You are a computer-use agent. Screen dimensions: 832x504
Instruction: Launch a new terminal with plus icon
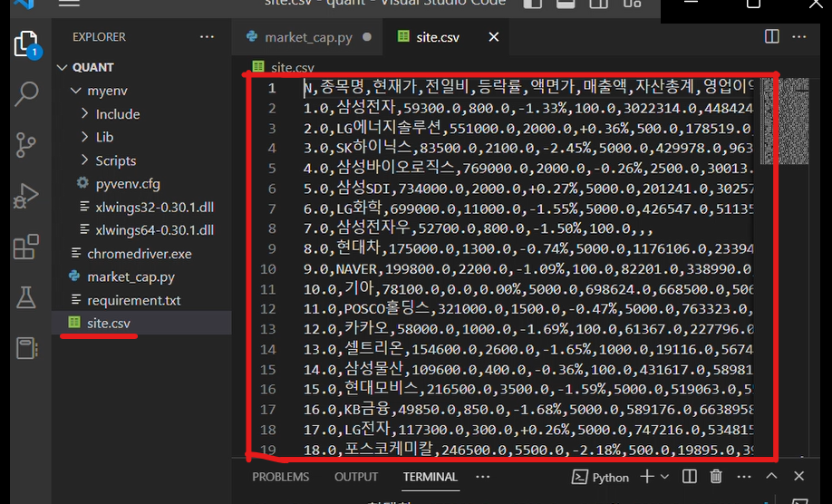[647, 477]
